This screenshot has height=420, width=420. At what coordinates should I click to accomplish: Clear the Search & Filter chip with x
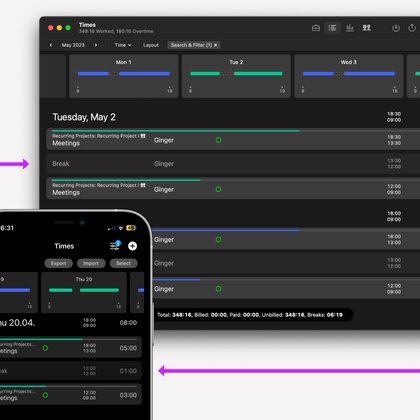pyautogui.click(x=216, y=45)
